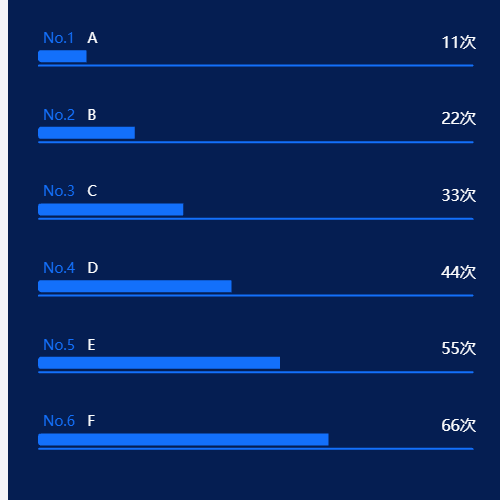
Task: Click the 66次 count value
Action: [459, 425]
